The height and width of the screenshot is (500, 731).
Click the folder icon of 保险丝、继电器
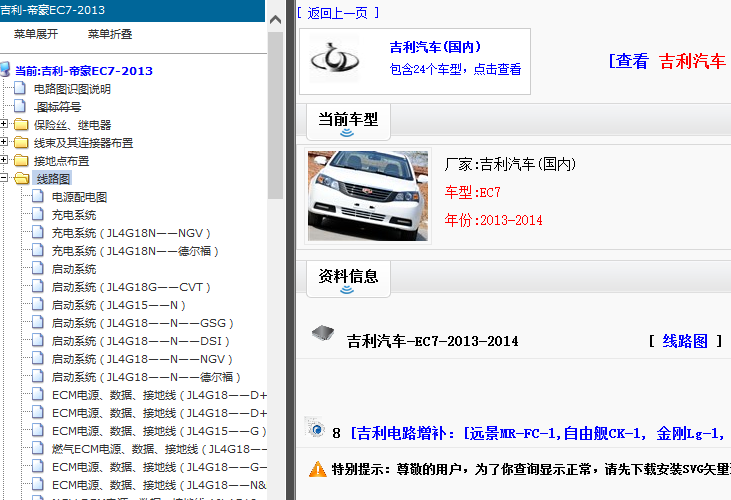pyautogui.click(x=21, y=124)
